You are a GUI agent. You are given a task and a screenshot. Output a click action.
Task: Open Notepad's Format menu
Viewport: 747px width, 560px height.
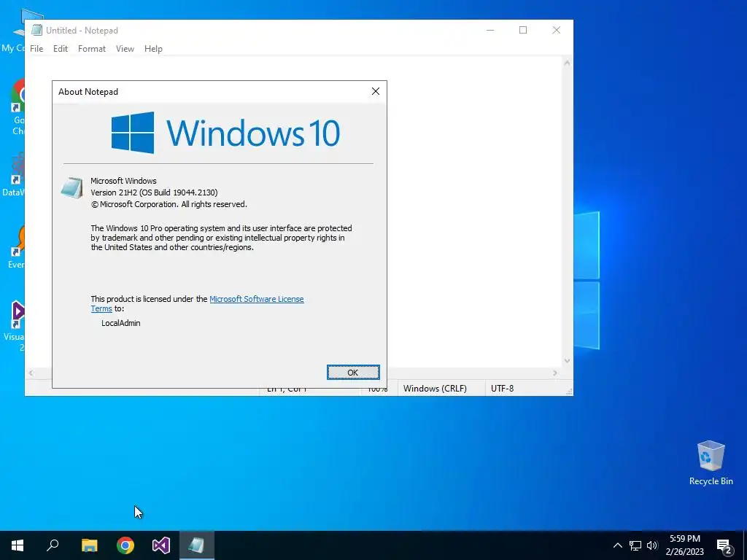[x=91, y=49]
